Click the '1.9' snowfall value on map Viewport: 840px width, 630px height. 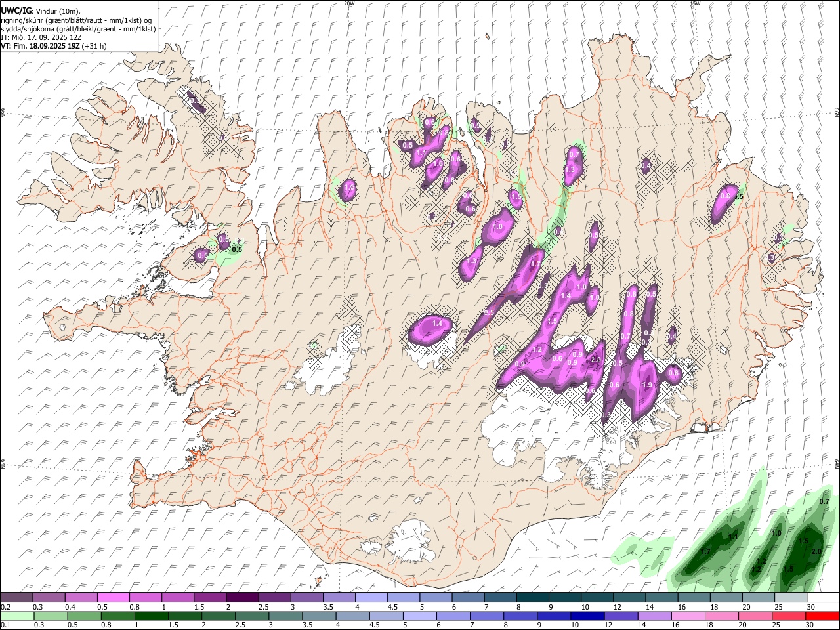[x=647, y=385]
